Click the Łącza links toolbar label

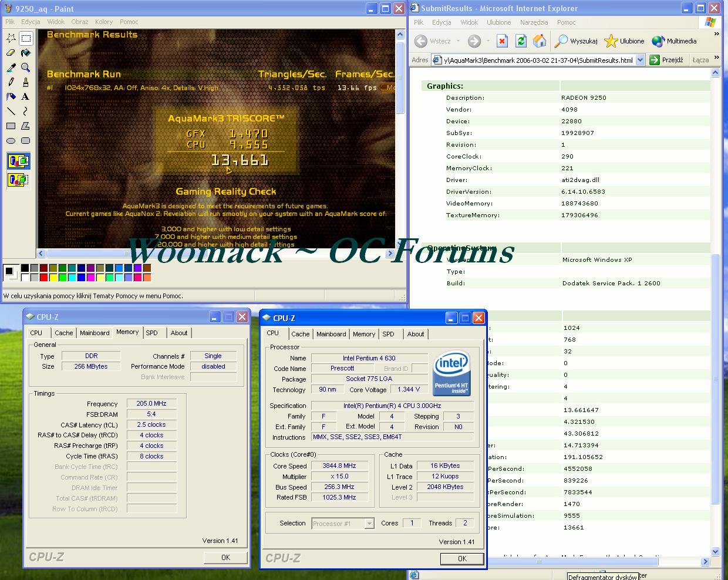tap(700, 60)
